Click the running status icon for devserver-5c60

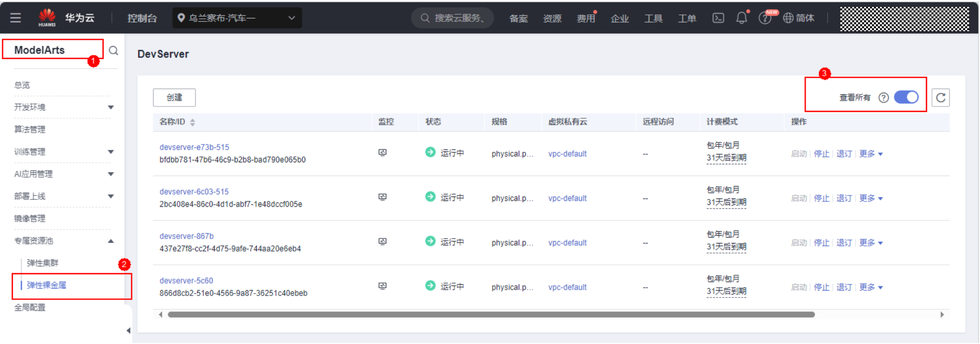tap(430, 286)
